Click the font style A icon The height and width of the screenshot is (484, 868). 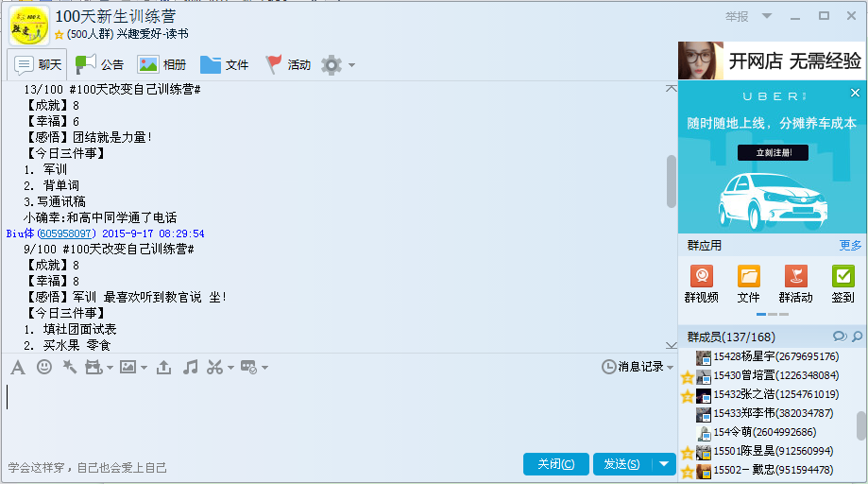[x=17, y=367]
